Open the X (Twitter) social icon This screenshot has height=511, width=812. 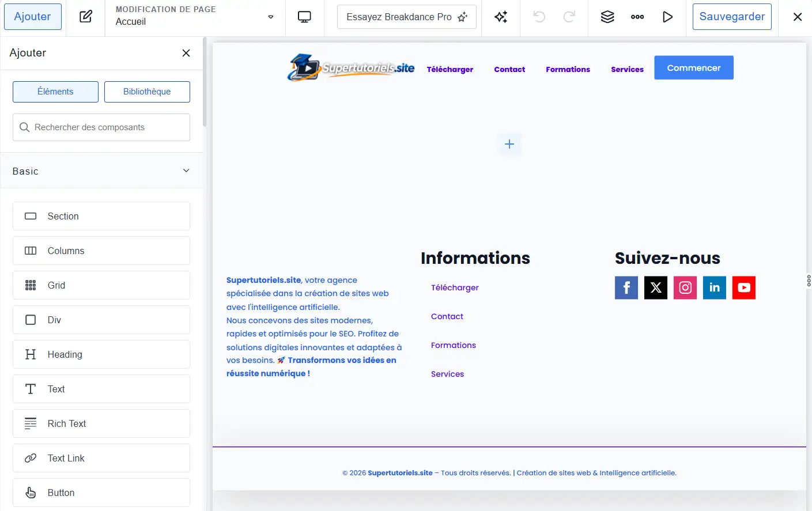656,287
